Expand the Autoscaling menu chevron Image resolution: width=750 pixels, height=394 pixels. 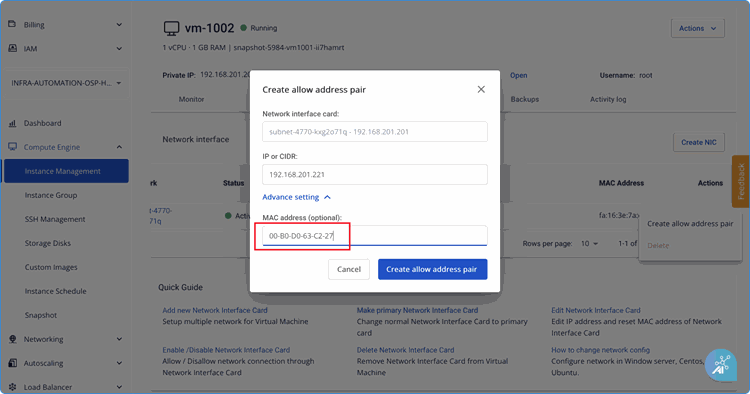click(x=119, y=363)
